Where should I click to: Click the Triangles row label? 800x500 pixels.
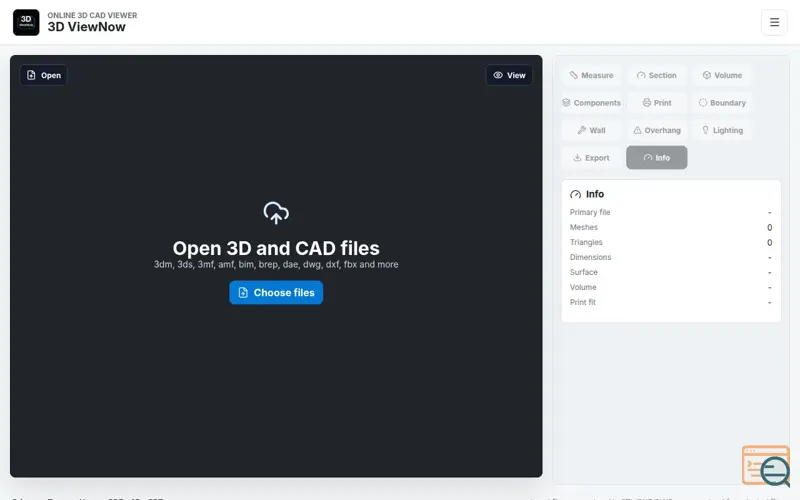tap(586, 242)
